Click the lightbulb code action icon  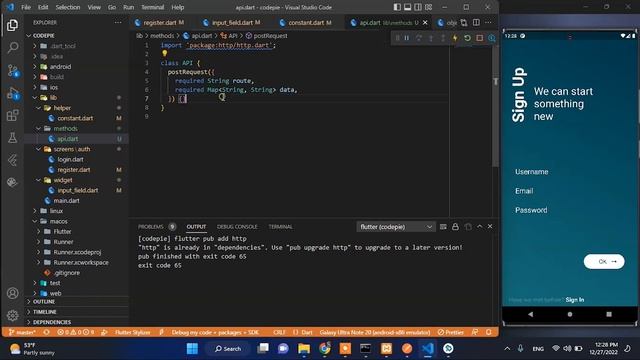coord(164,53)
